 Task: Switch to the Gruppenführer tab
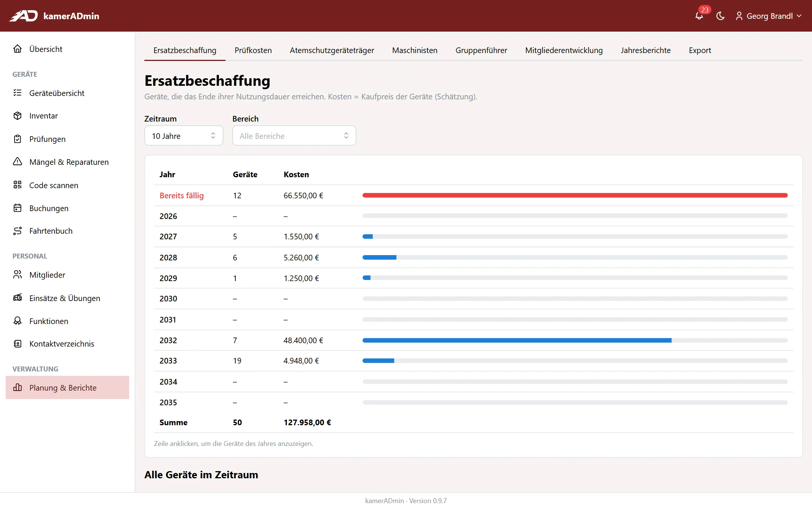[481, 50]
